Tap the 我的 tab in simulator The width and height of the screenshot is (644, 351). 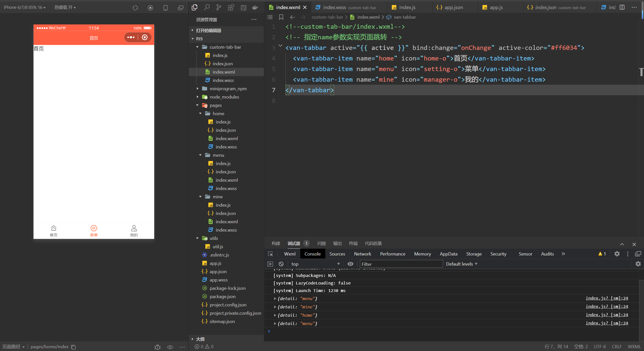click(134, 231)
